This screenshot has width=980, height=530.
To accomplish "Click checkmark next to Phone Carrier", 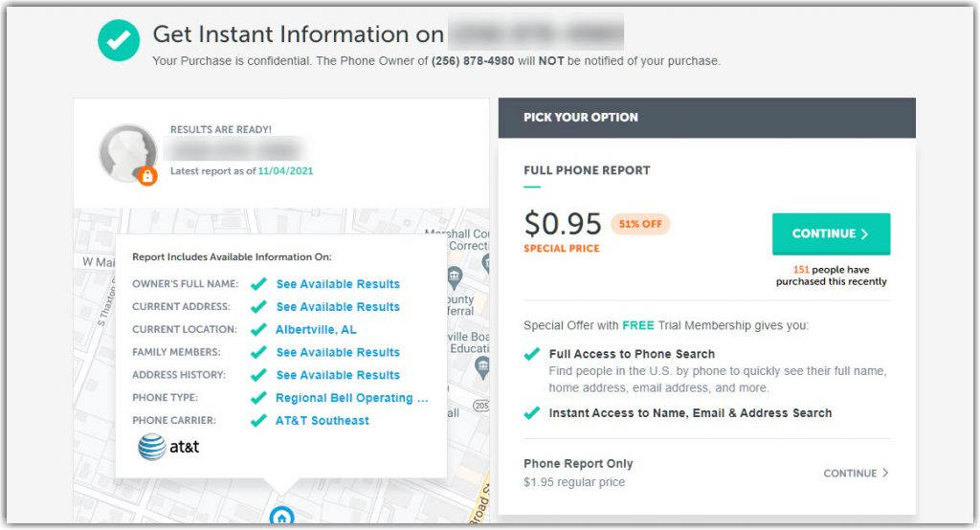I will tap(257, 421).
